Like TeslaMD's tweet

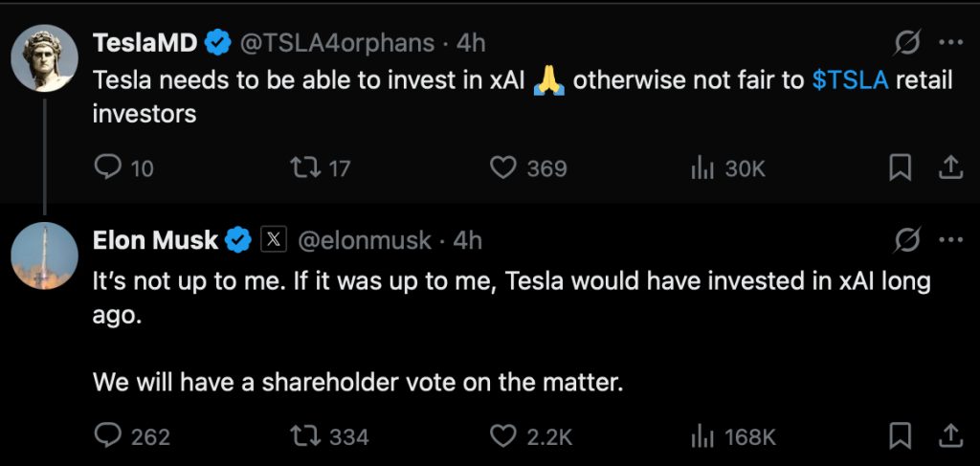[x=503, y=168]
